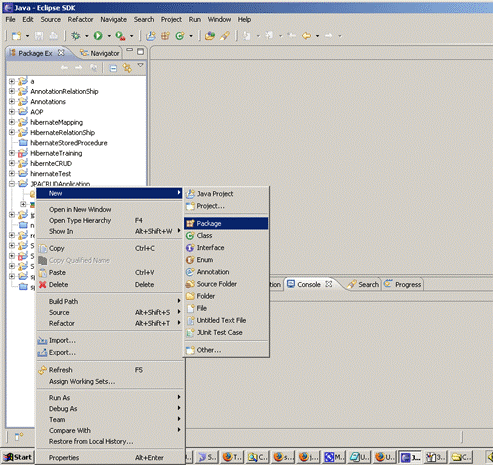493x465 pixels.
Task: Expand the HibernateTraining project
Action: click(12, 153)
